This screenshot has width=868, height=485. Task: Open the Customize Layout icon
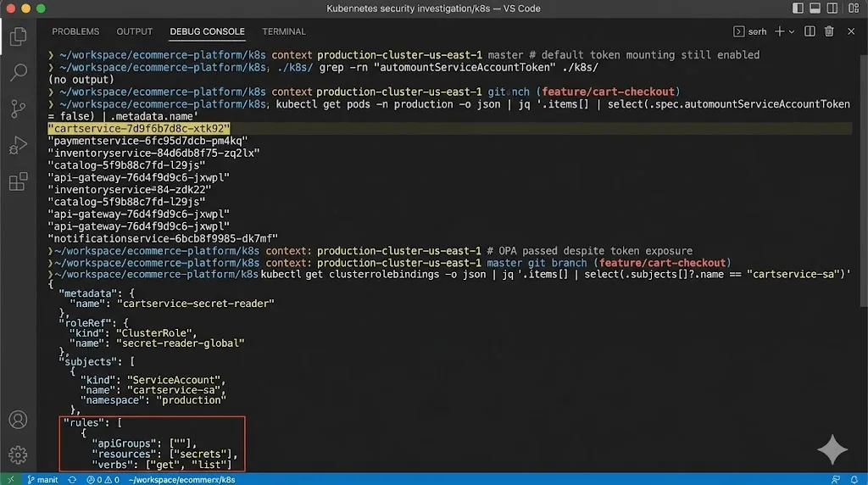854,8
